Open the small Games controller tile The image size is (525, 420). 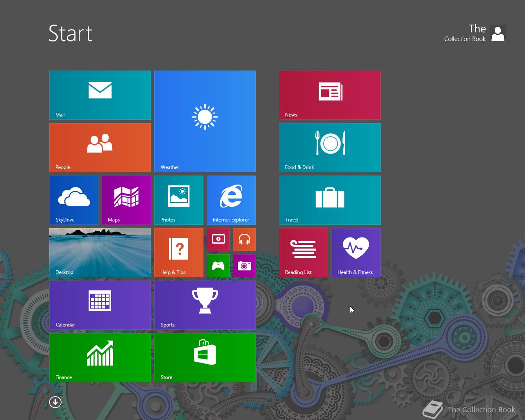click(218, 266)
